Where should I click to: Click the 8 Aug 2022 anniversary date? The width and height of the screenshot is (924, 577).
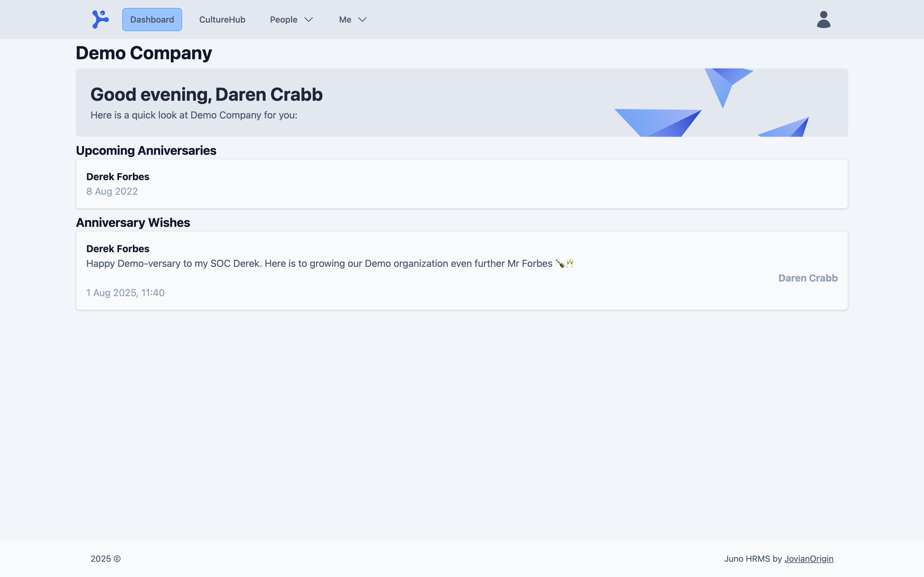112,191
